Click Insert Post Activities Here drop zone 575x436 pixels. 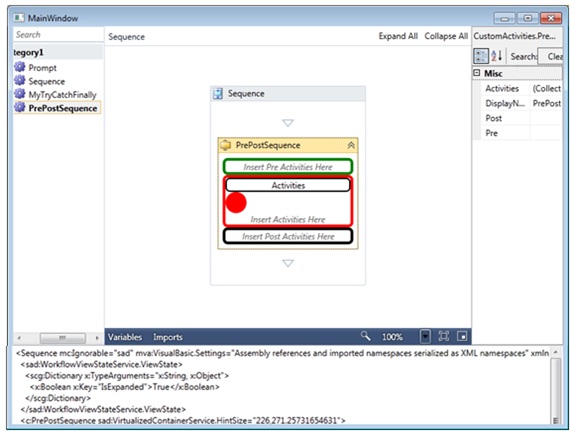point(288,236)
